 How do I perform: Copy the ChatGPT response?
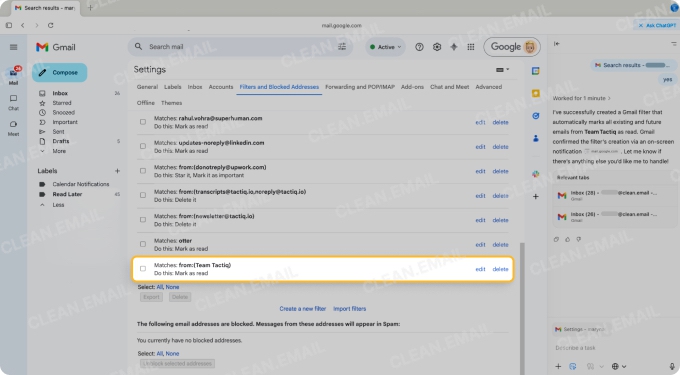(x=556, y=239)
